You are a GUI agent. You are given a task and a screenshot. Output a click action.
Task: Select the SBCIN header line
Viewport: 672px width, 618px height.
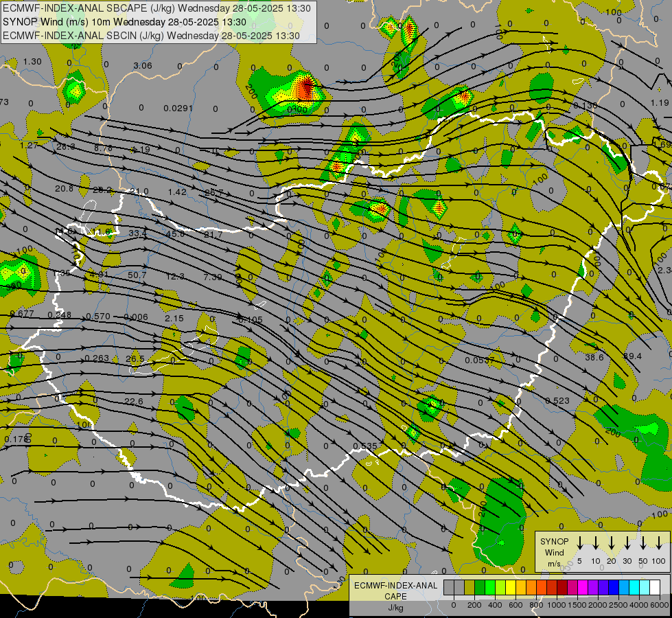(x=151, y=36)
